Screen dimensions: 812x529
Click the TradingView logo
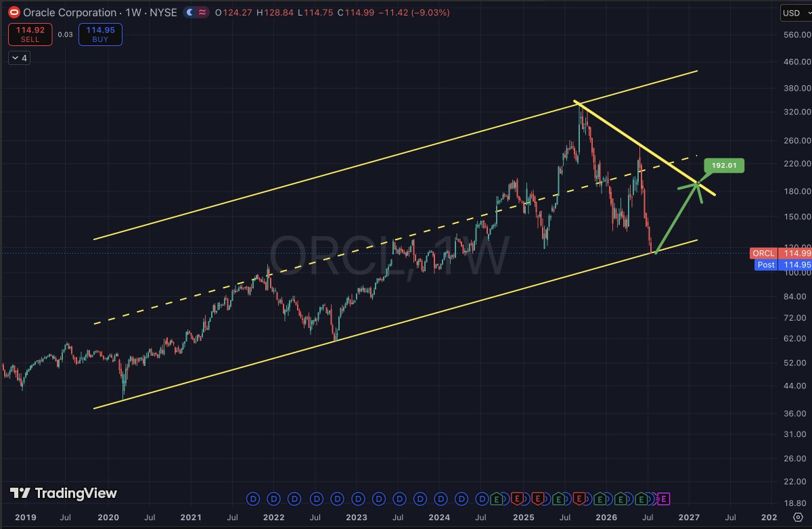[x=64, y=493]
